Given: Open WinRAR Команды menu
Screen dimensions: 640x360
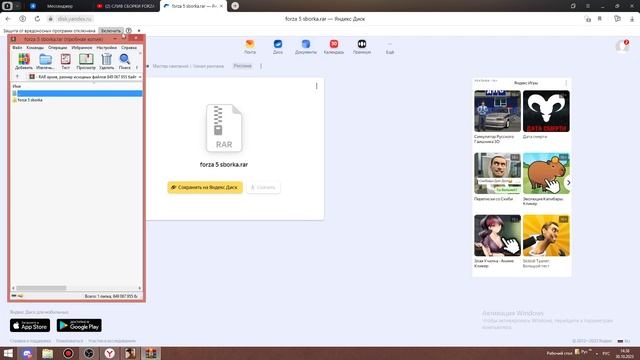Looking at the screenshot, I should [x=35, y=48].
